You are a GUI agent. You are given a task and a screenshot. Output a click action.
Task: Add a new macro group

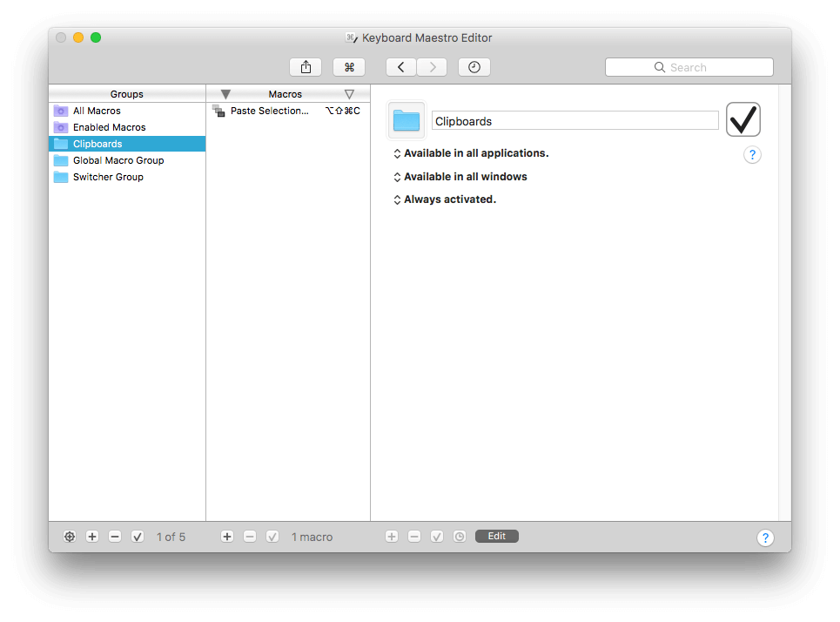coord(92,537)
